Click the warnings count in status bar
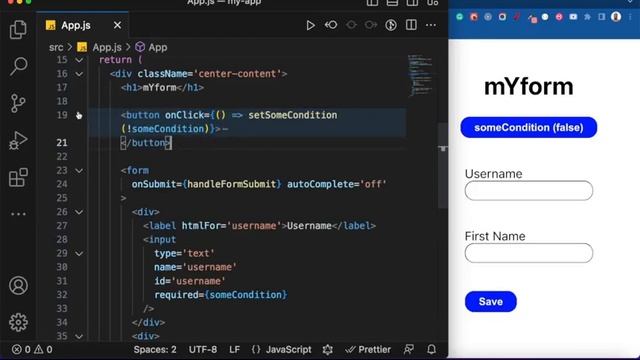This screenshot has width=640, height=360. point(43,349)
